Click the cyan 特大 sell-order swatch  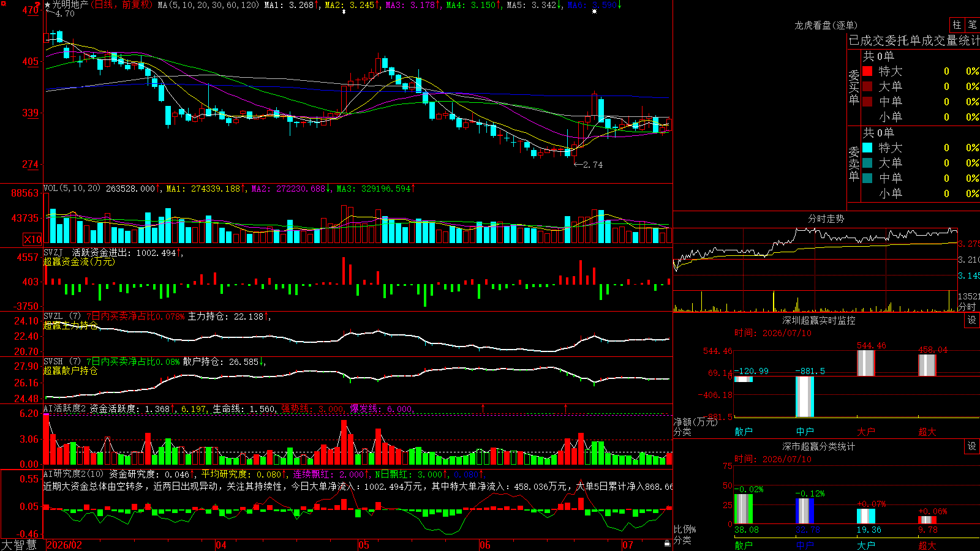tap(867, 148)
